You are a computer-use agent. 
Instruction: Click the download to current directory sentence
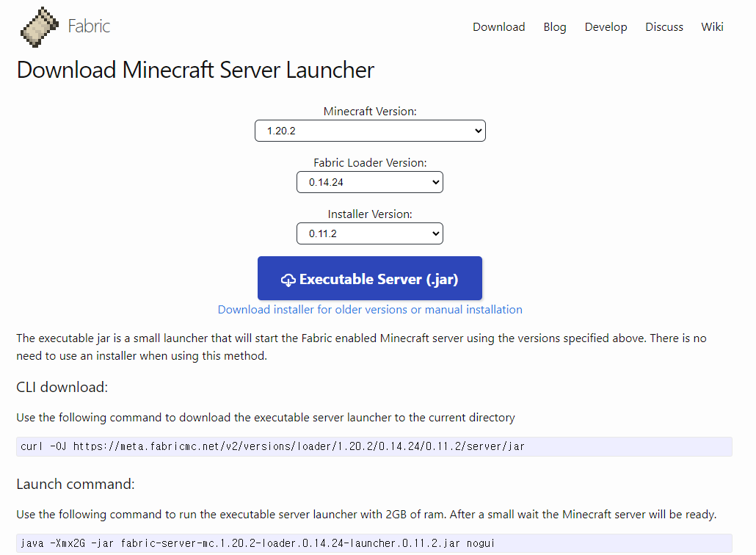266,418
